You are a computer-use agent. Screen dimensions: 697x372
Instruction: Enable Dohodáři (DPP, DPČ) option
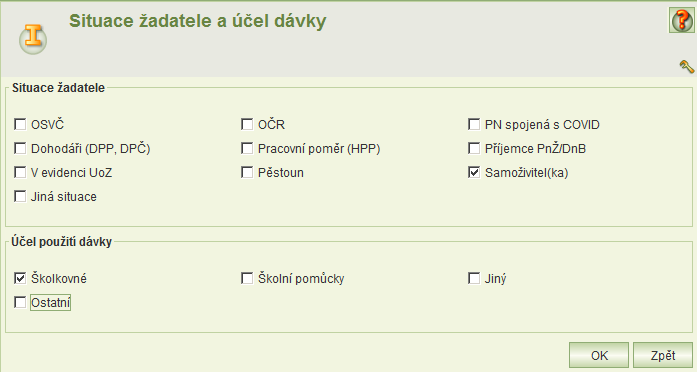20,148
